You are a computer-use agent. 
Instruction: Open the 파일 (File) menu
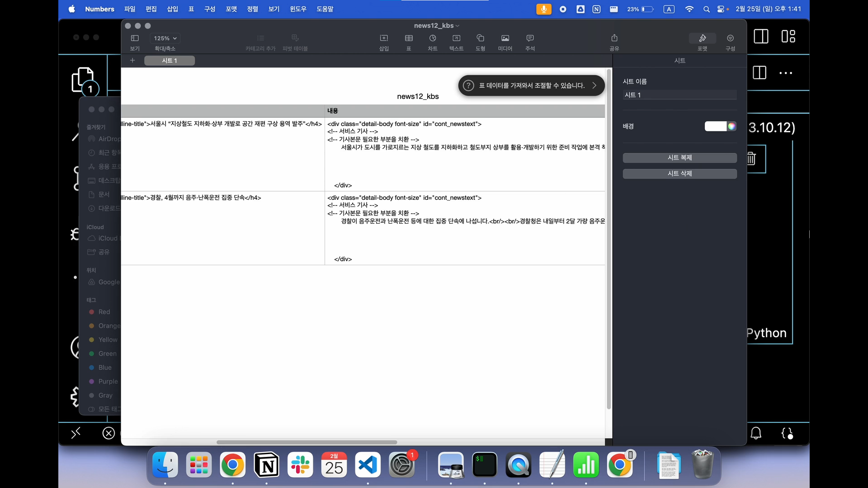click(130, 9)
